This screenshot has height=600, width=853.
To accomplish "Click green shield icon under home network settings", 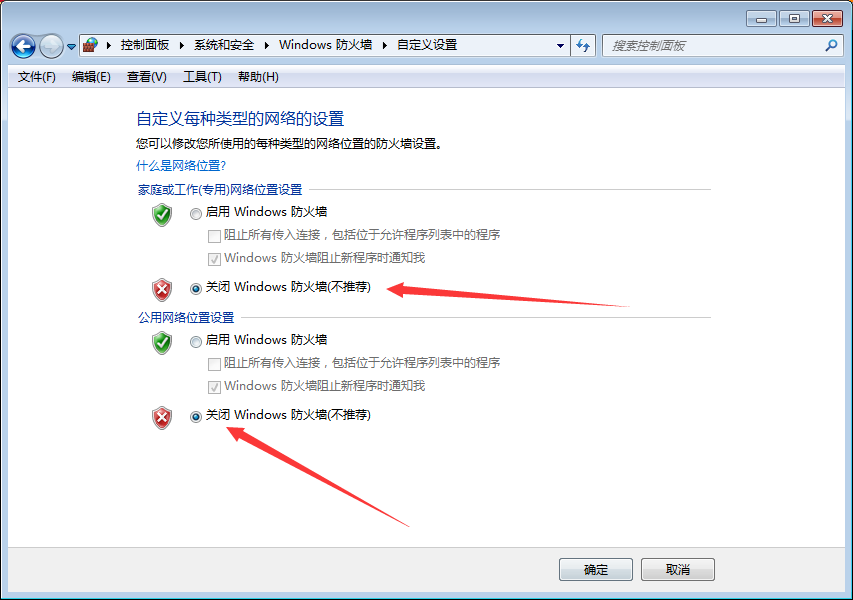I will [x=162, y=215].
